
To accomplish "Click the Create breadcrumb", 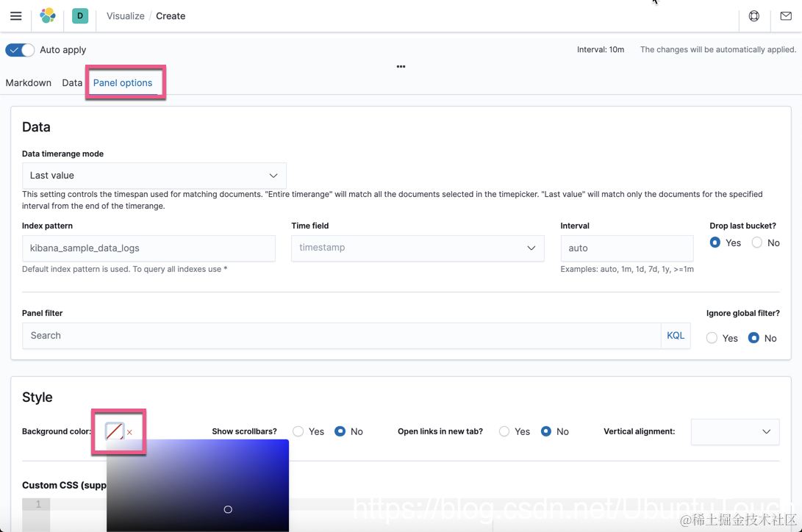I will [171, 16].
